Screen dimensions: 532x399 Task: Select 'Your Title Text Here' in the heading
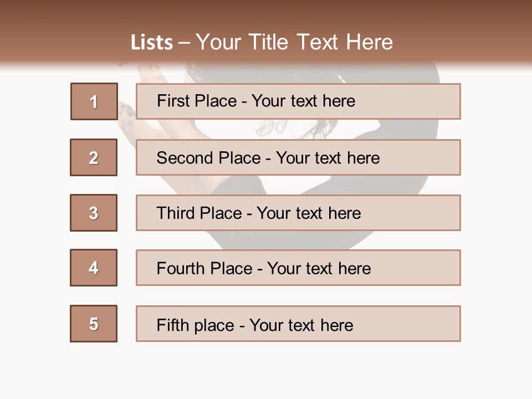[x=294, y=42]
